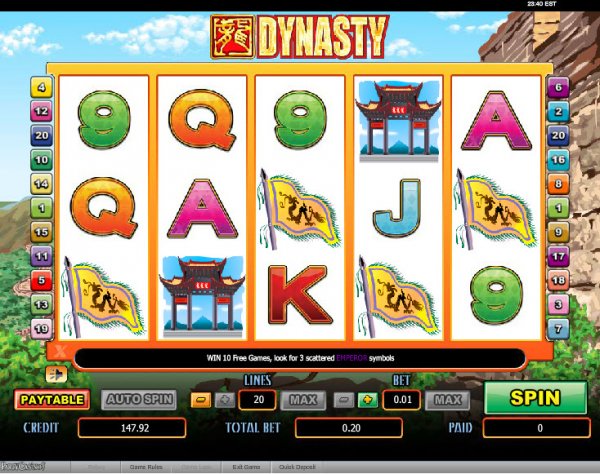Select payline 20 marker on the left
This screenshot has height=474, width=600.
pos(41,135)
